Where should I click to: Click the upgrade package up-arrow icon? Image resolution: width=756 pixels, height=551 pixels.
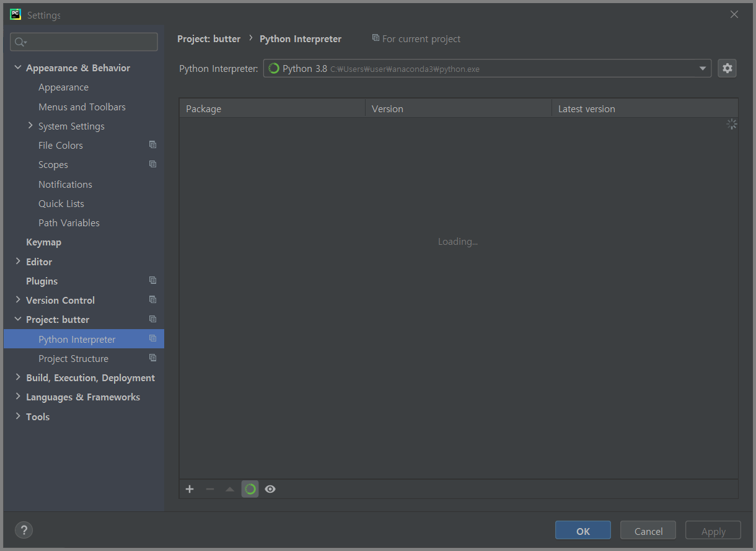tap(230, 489)
